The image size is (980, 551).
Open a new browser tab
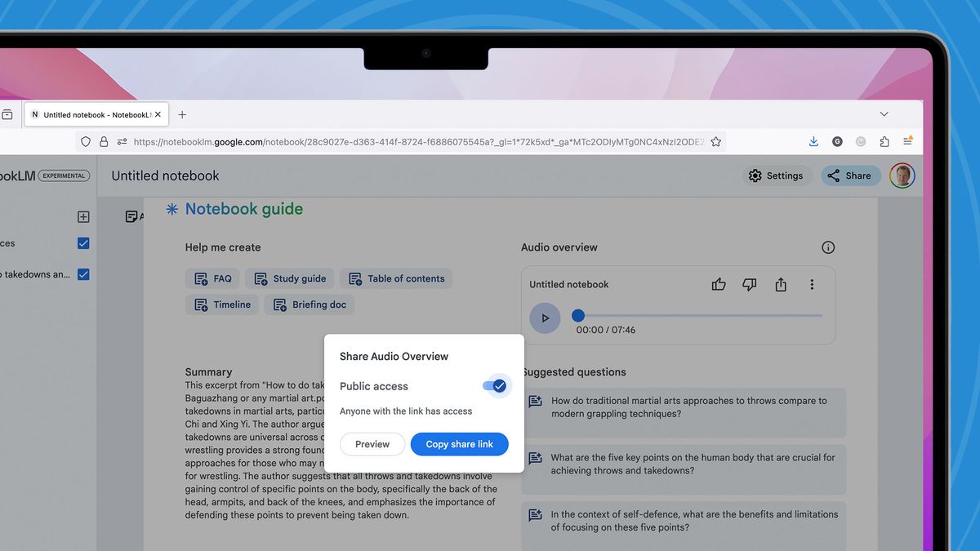[x=182, y=114]
